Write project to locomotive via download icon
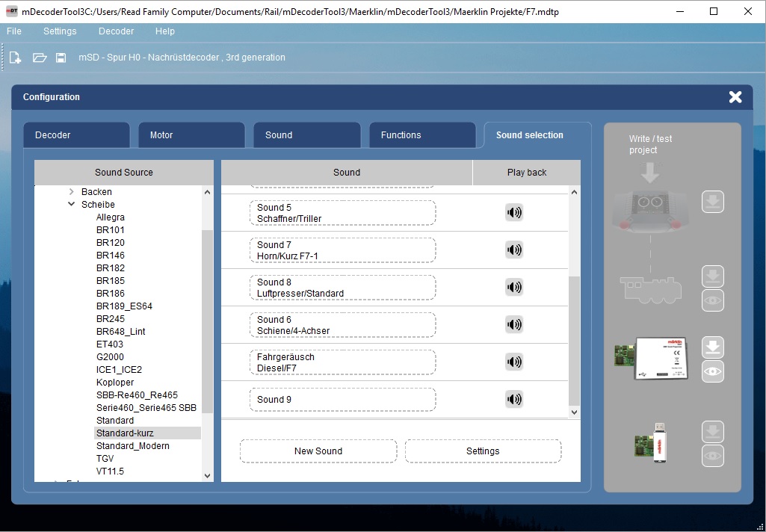This screenshot has height=532, width=766. pos(713,277)
